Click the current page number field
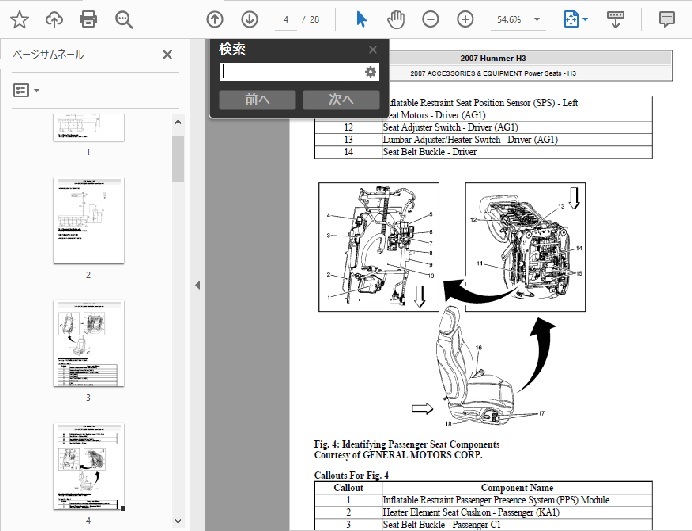This screenshot has height=531, width=692. [286, 19]
